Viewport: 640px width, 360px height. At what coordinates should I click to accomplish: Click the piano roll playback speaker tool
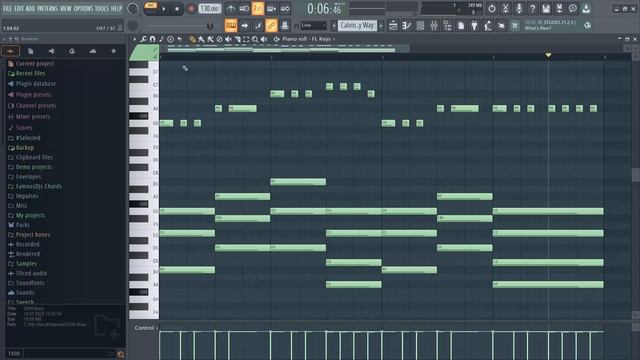(x=264, y=39)
